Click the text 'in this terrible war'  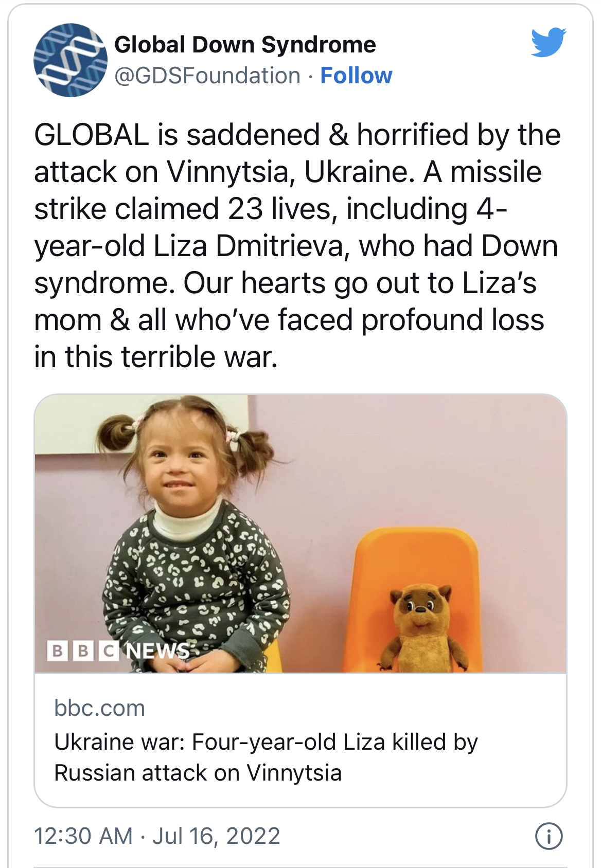(x=156, y=357)
